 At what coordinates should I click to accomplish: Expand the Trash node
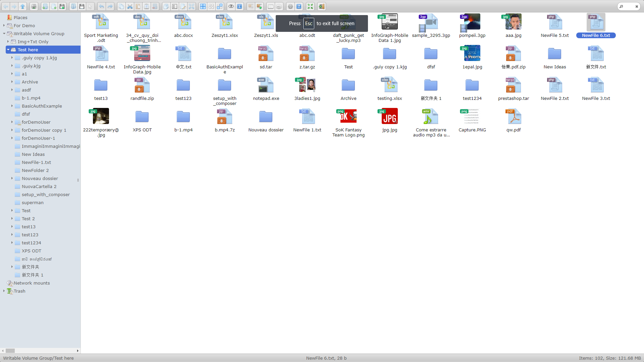coord(4,291)
